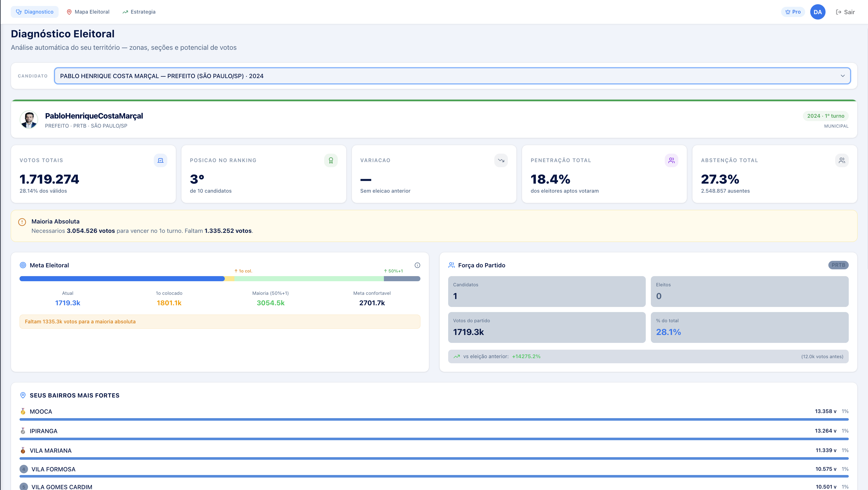Image resolution: width=868 pixels, height=490 pixels.
Task: Click the gold medal icon next to MOOCA
Action: tap(23, 411)
